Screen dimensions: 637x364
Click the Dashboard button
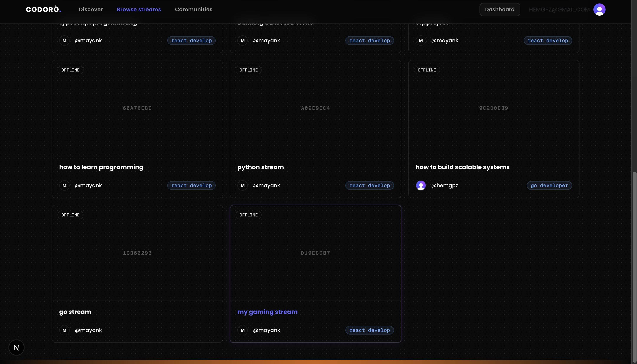(x=500, y=10)
